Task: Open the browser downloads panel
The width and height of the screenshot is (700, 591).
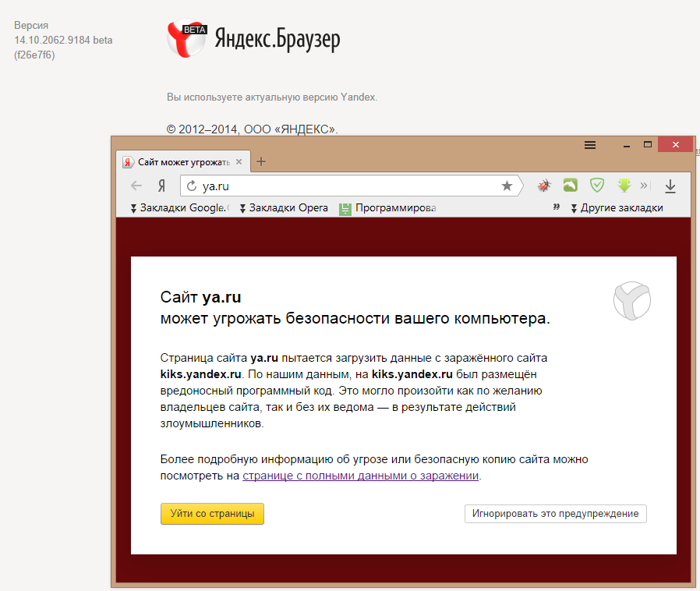Action: (670, 186)
